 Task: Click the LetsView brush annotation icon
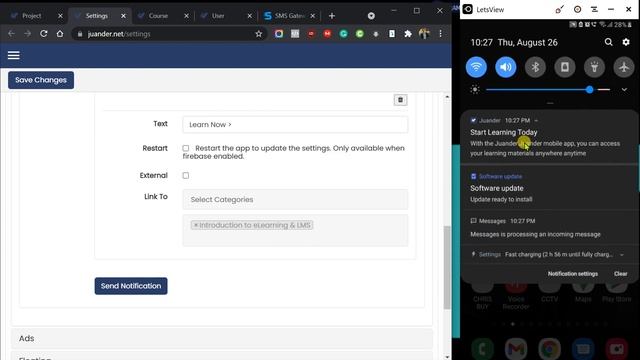pyautogui.click(x=560, y=9)
